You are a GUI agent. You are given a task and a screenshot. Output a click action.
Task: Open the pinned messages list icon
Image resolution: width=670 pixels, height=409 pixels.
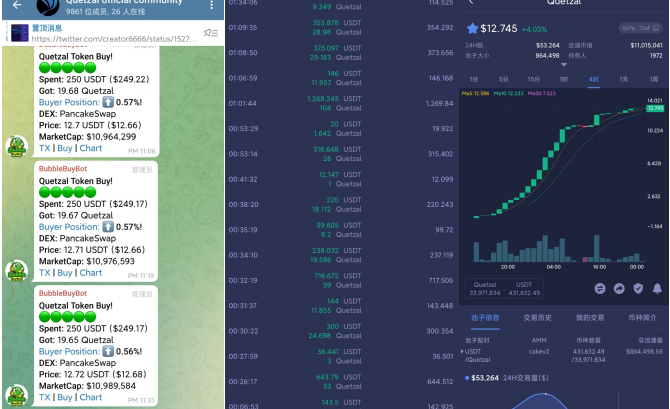(x=211, y=33)
